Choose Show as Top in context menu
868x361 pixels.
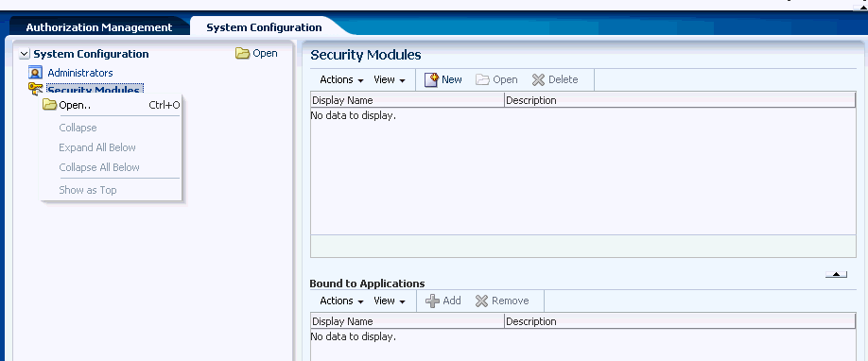click(88, 191)
